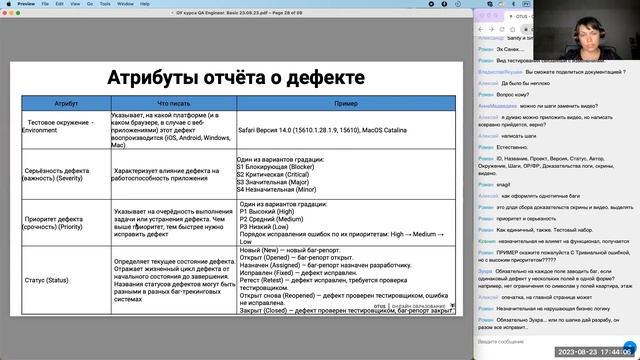Click "Исправлен (Fixed)" status line
640x360 pixels.
tap(298, 273)
